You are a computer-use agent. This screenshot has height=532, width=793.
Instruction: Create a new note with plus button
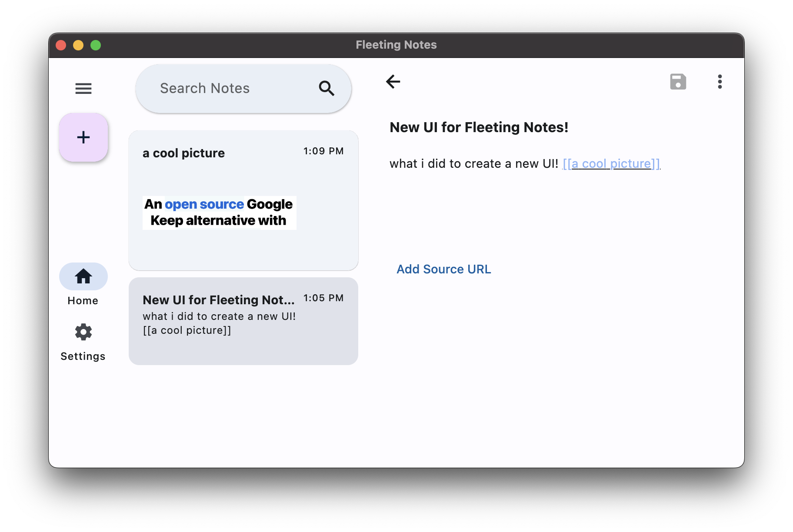pos(83,137)
